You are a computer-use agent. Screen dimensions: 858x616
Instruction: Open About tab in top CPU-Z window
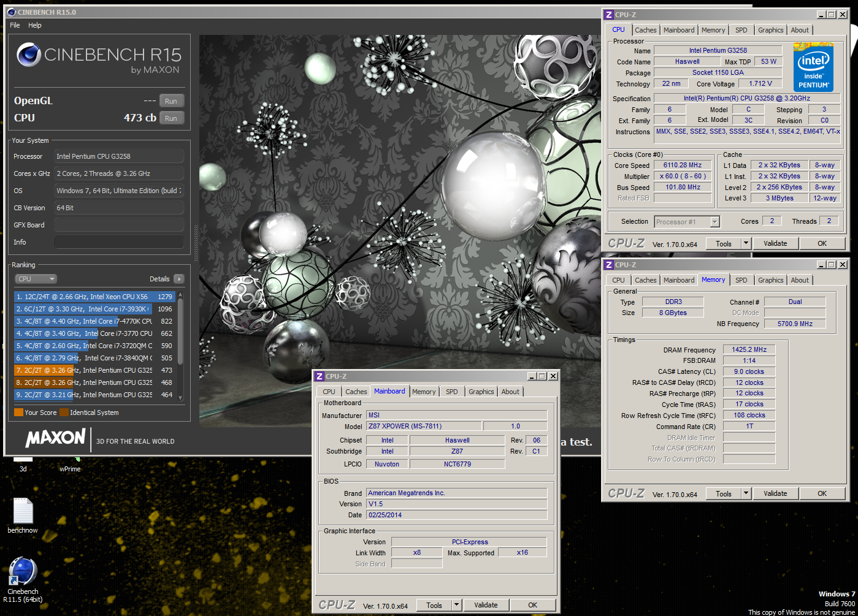click(x=800, y=30)
